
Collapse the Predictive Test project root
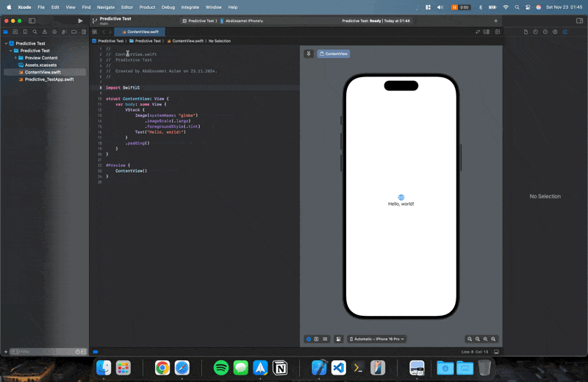coord(7,43)
